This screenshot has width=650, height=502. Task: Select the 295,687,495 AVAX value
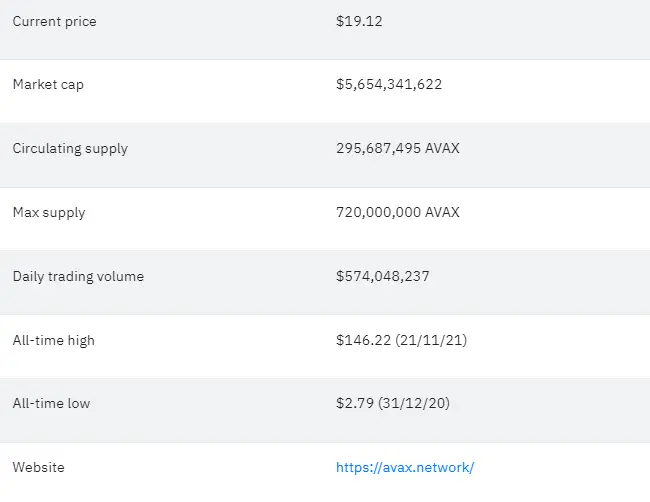click(x=398, y=148)
